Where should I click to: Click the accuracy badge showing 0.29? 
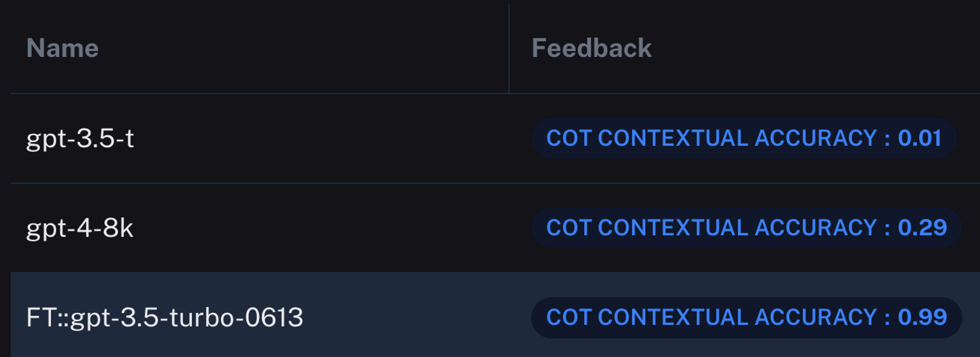pyautogui.click(x=746, y=228)
